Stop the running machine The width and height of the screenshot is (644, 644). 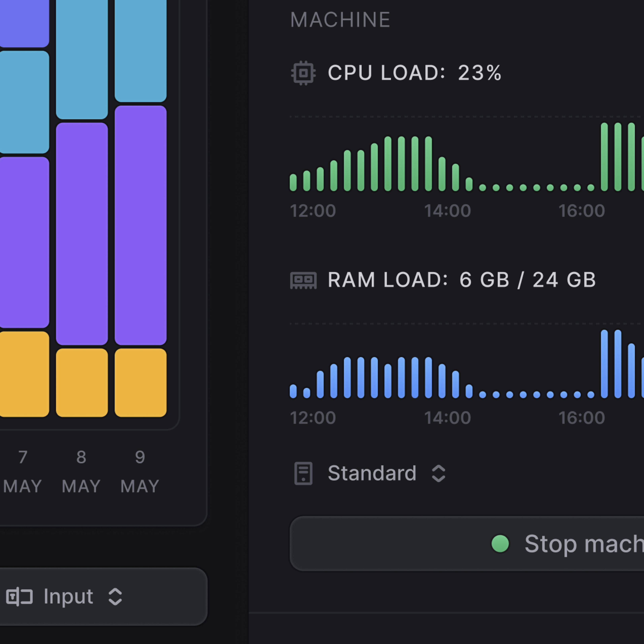pos(467,544)
